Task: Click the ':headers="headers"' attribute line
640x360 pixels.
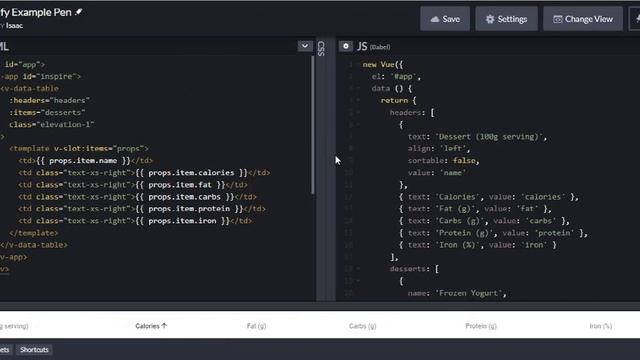Action: (49, 100)
